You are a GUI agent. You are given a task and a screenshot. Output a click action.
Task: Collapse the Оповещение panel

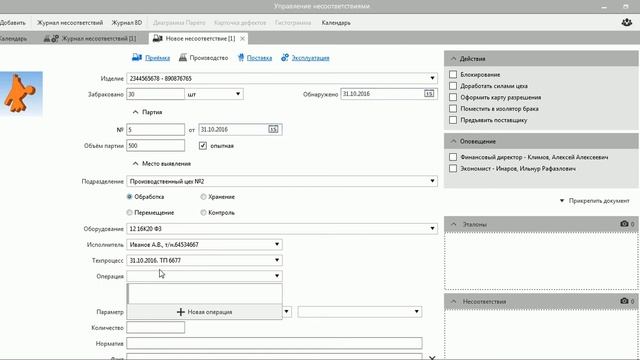pyautogui.click(x=453, y=141)
